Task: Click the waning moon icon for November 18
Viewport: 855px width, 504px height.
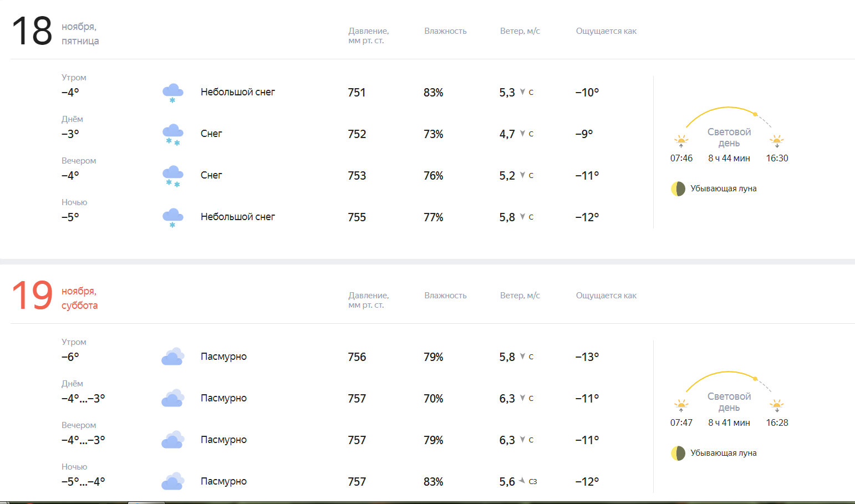Action: [678, 189]
